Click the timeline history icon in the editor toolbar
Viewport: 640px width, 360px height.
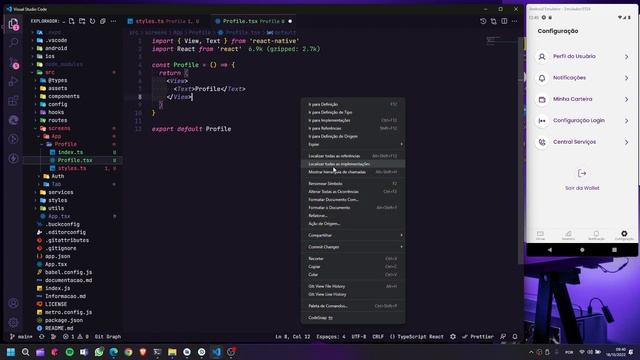[x=483, y=21]
